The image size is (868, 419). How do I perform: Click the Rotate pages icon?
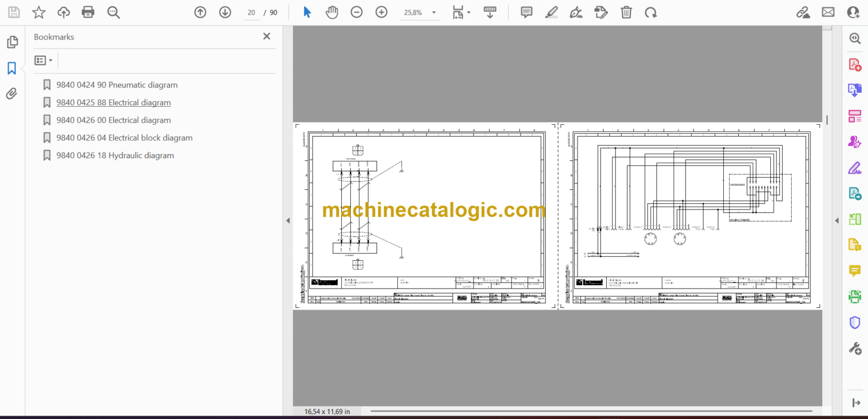click(x=651, y=12)
